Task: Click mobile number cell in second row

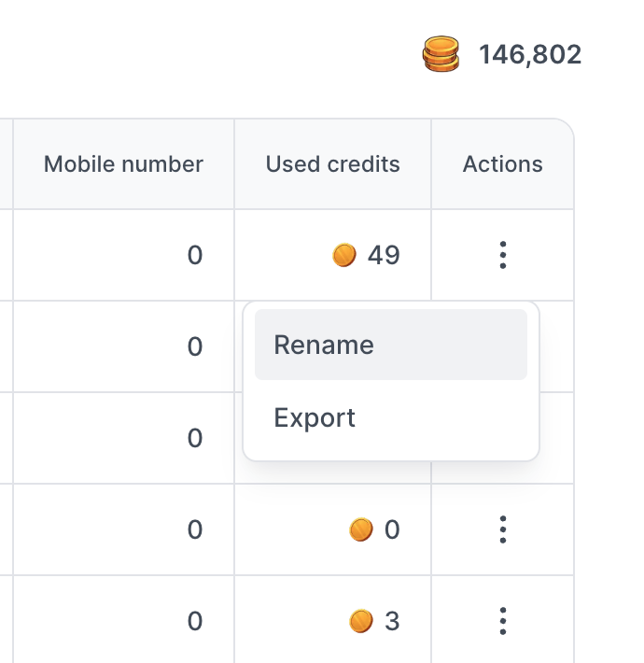Action: point(124,346)
